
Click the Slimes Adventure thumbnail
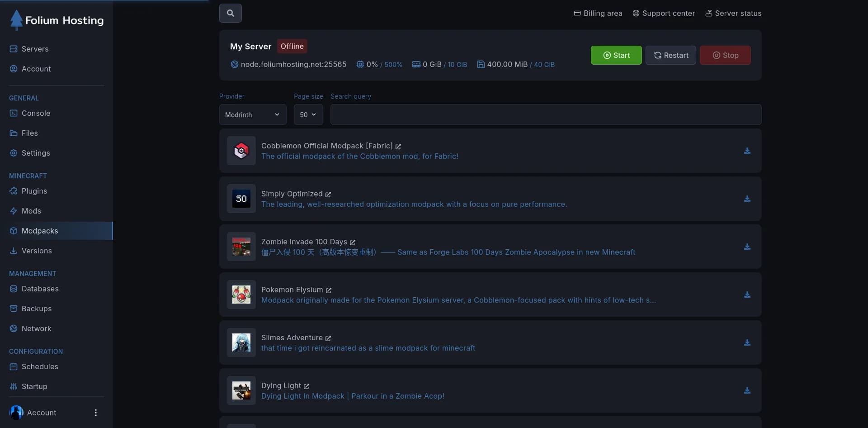click(241, 342)
